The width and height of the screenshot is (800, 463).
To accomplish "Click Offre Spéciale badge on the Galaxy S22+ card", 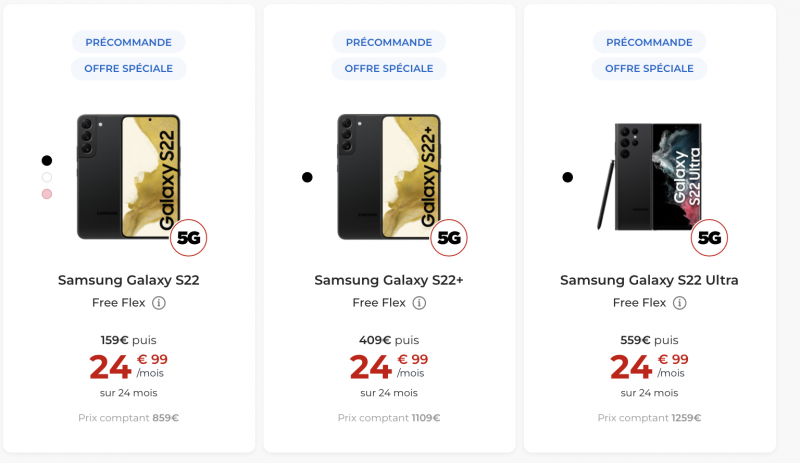I will click(x=389, y=68).
